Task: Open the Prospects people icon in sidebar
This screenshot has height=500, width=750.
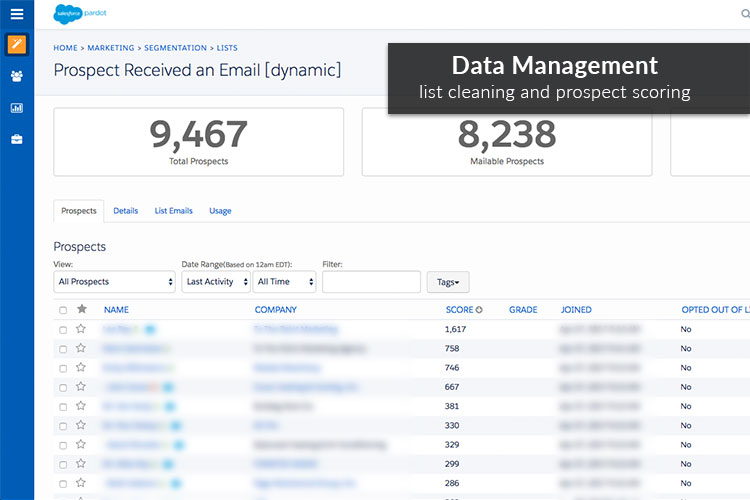Action: pyautogui.click(x=17, y=76)
